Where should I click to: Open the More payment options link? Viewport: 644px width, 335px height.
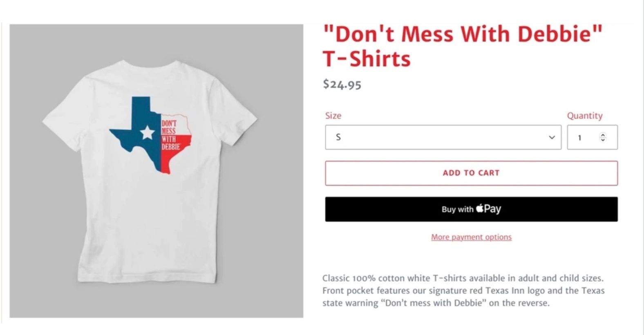click(x=471, y=237)
